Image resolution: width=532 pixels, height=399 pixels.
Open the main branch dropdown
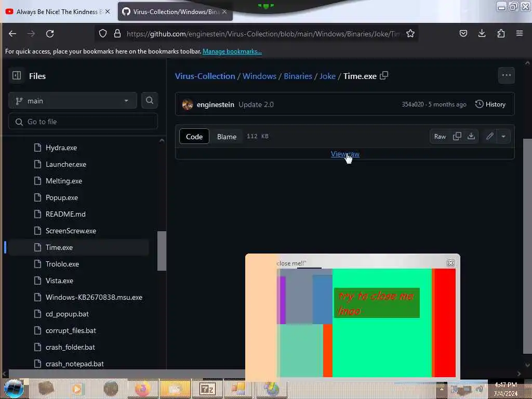click(x=73, y=101)
